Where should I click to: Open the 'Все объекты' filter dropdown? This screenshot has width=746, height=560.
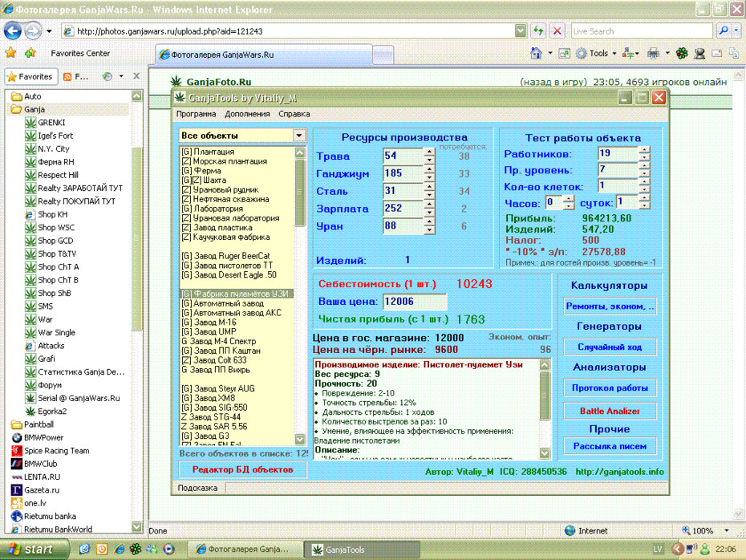click(298, 136)
